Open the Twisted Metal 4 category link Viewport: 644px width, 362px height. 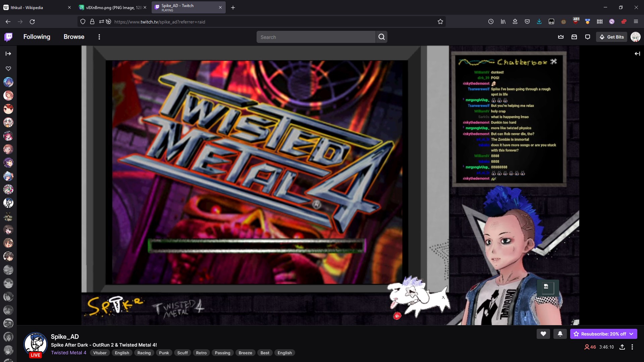pos(68,353)
